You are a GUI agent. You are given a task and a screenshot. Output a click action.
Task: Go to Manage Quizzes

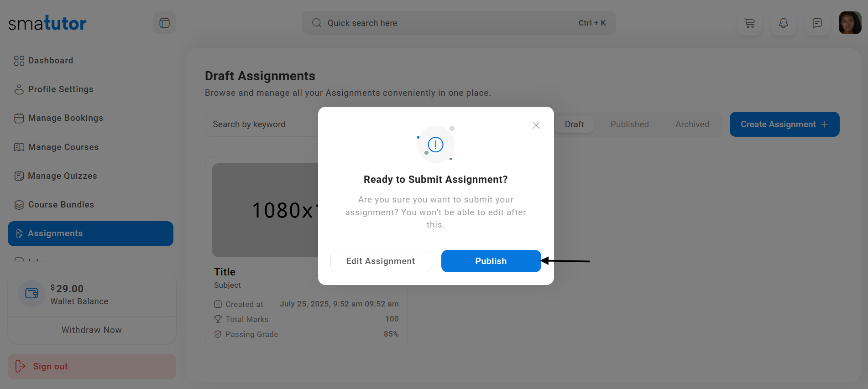pyautogui.click(x=63, y=176)
